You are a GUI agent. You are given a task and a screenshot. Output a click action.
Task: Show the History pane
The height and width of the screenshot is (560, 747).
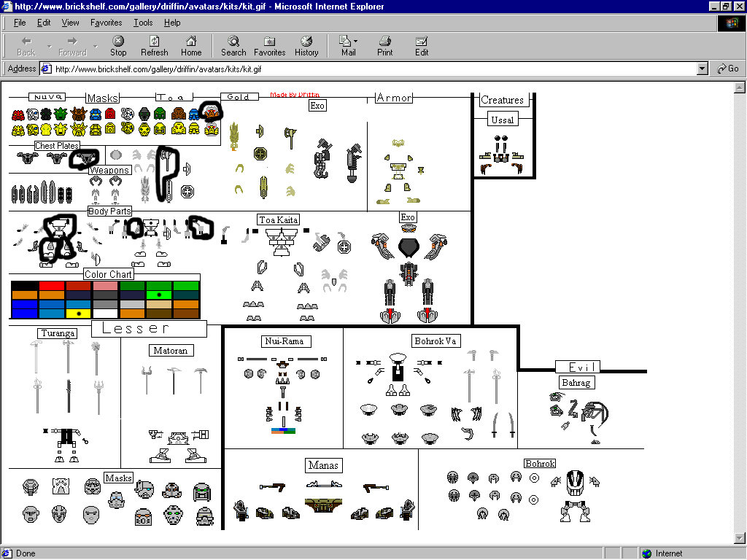pos(306,46)
